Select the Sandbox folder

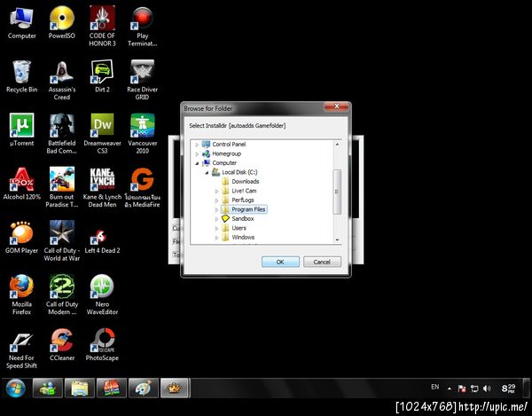(x=238, y=218)
